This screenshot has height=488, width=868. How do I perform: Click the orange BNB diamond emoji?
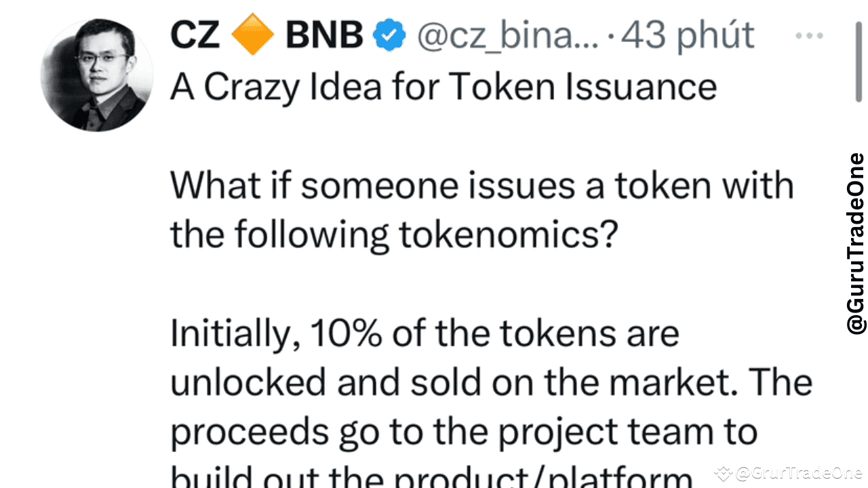click(x=252, y=34)
